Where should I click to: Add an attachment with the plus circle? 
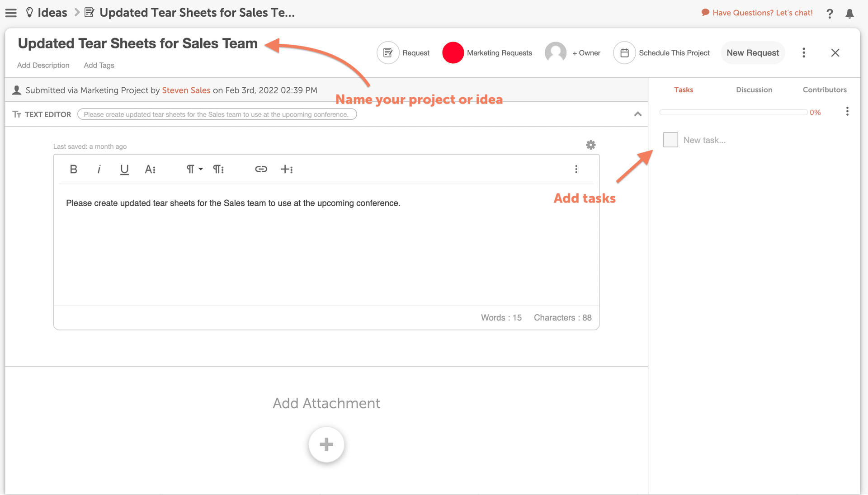click(326, 445)
